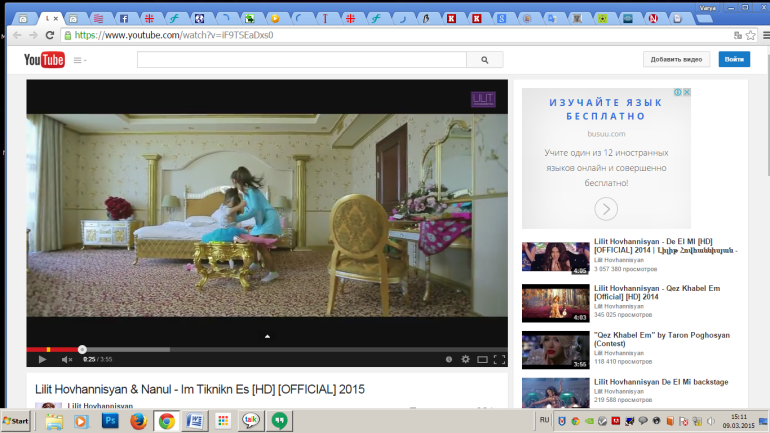The image size is (770, 433).
Task: Open the video settings gear
Action: coord(466,359)
